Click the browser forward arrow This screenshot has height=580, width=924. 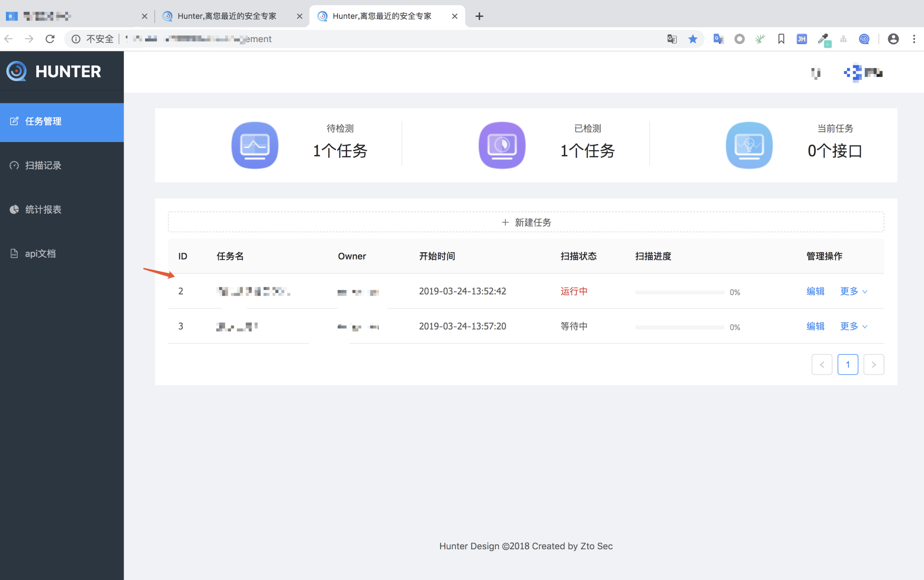pos(29,39)
